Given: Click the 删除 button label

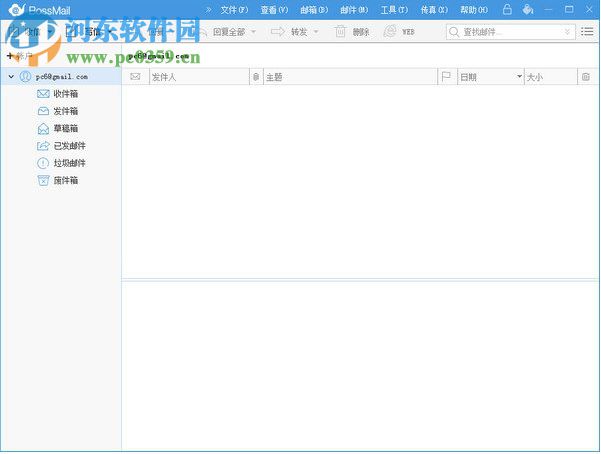Looking at the screenshot, I should click(x=361, y=32).
